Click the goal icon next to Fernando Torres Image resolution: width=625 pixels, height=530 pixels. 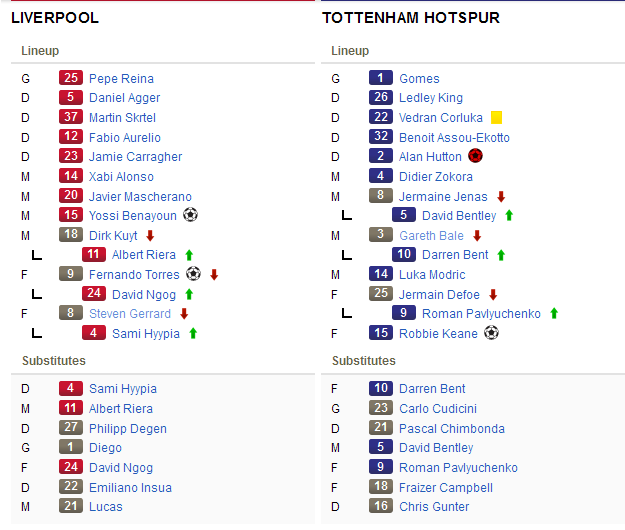pyautogui.click(x=193, y=274)
